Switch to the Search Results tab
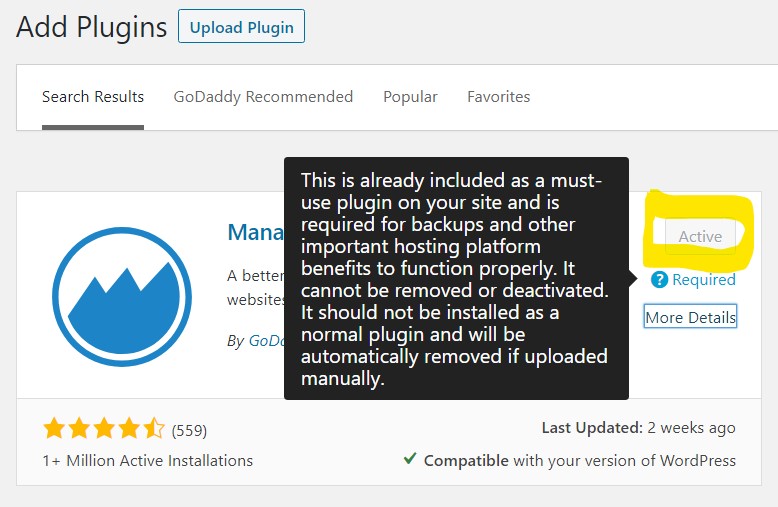778x507 pixels. point(93,97)
